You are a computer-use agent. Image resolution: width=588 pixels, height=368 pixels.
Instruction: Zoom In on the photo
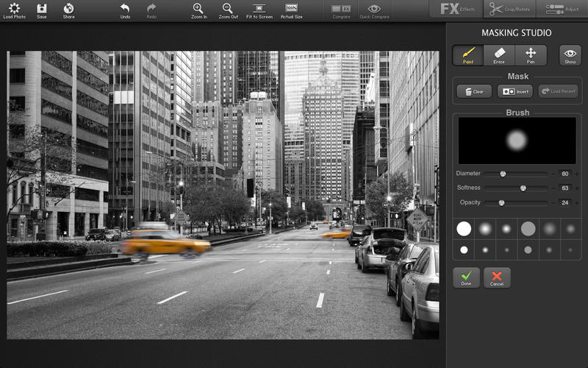(198, 10)
